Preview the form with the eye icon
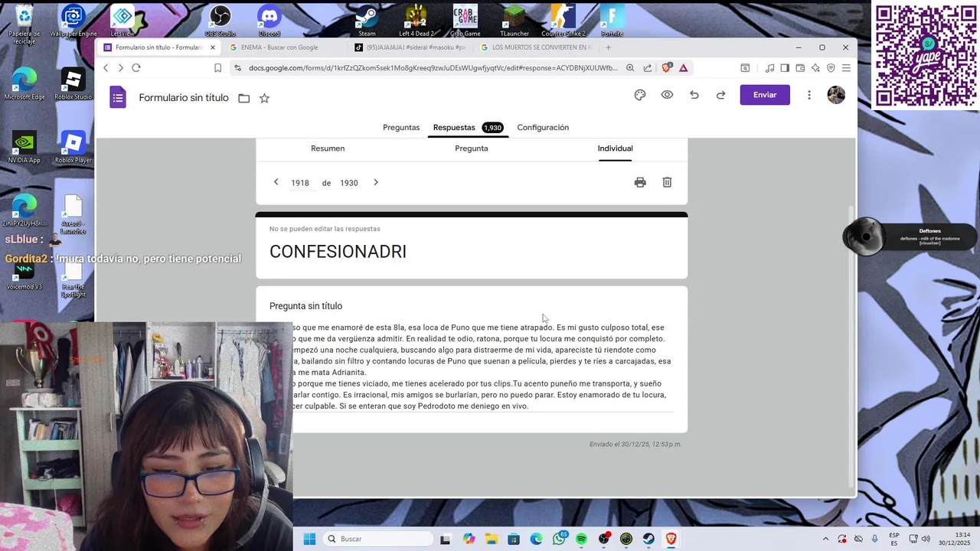This screenshot has width=980, height=551. coord(668,95)
